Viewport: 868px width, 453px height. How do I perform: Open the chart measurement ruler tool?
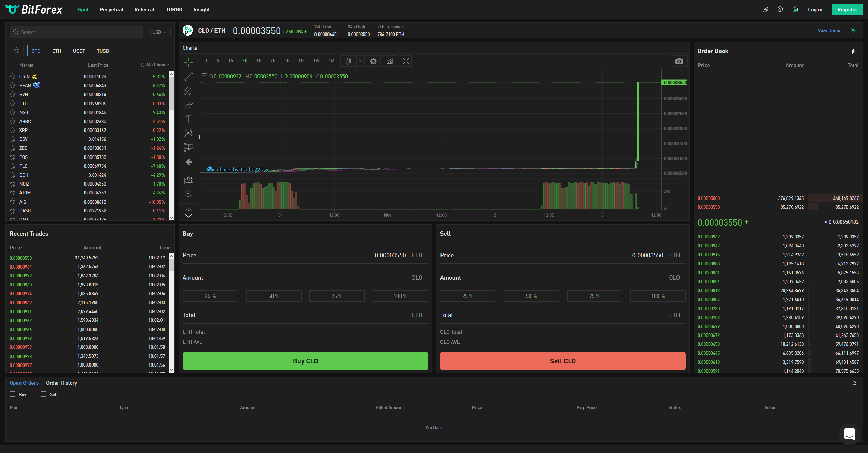click(188, 180)
